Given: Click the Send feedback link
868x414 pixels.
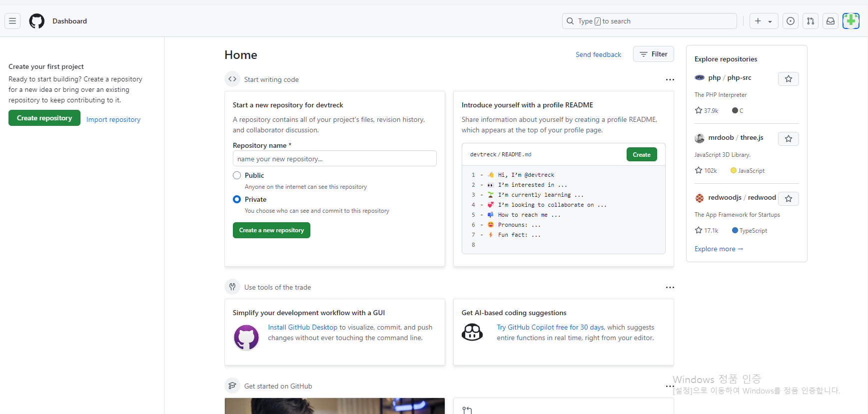Looking at the screenshot, I should pos(598,54).
